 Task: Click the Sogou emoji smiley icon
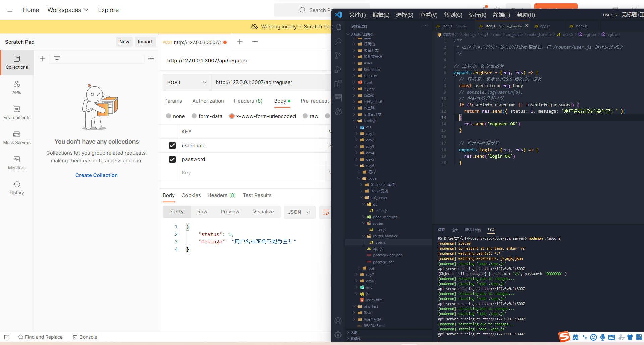point(594,337)
